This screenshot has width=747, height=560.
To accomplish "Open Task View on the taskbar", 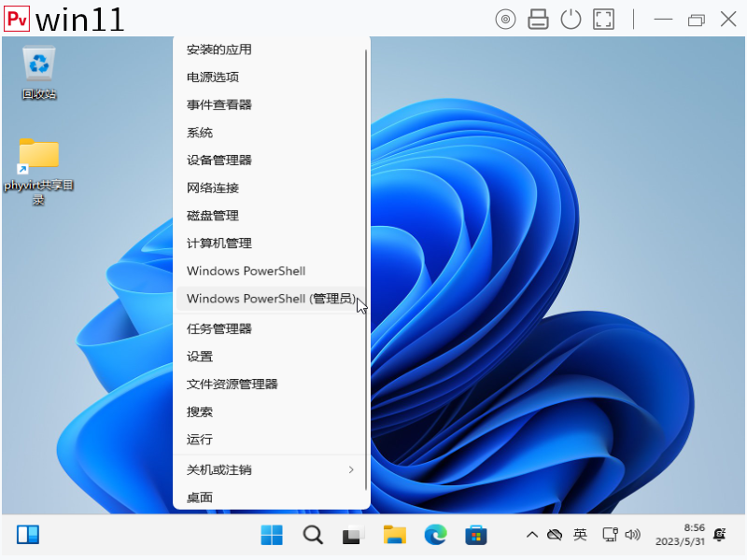I will 354,535.
